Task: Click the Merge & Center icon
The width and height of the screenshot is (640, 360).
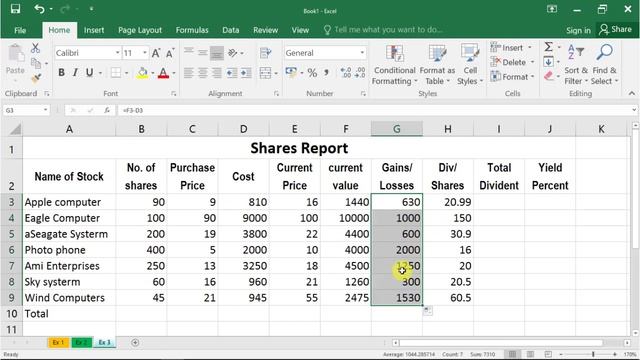Action: [x=265, y=73]
